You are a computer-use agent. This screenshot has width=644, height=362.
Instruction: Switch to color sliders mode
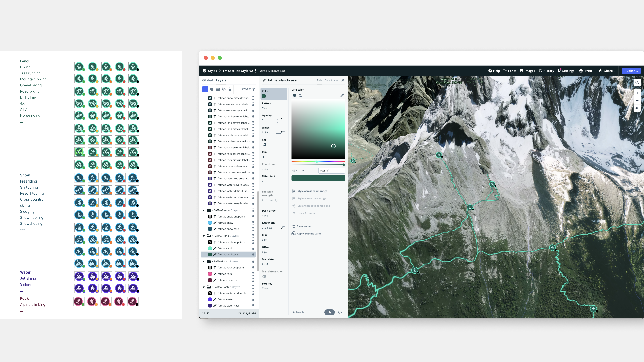click(301, 95)
